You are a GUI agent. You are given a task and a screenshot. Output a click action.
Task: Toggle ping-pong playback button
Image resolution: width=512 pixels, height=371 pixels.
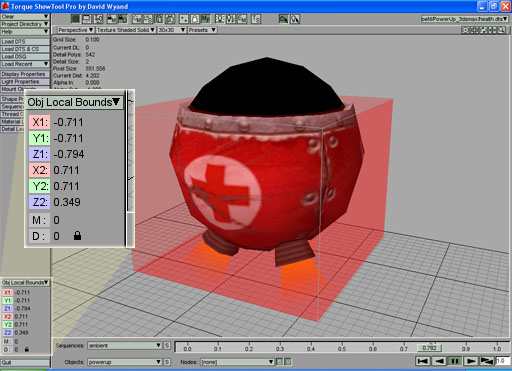(486, 361)
